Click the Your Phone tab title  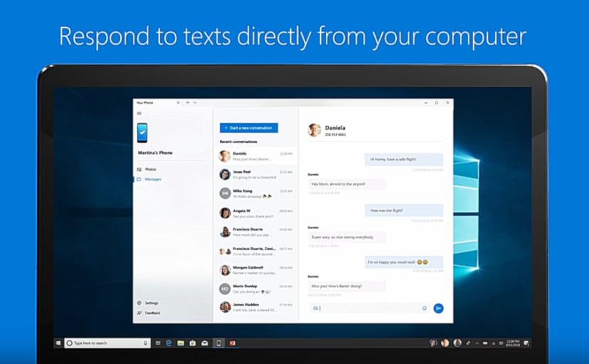pyautogui.click(x=145, y=102)
